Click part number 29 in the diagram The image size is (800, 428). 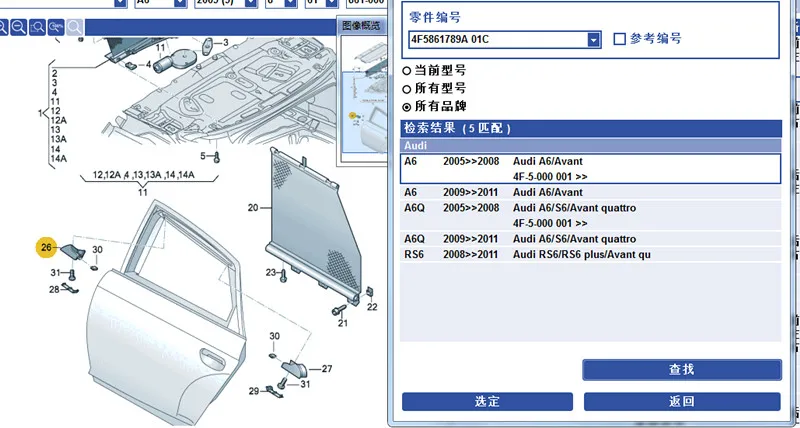click(x=254, y=391)
